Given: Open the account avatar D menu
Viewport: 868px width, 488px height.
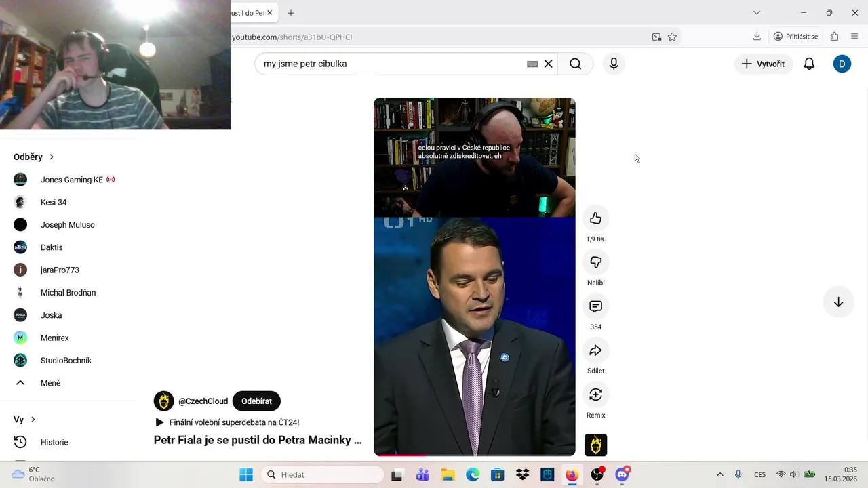Looking at the screenshot, I should 842,64.
